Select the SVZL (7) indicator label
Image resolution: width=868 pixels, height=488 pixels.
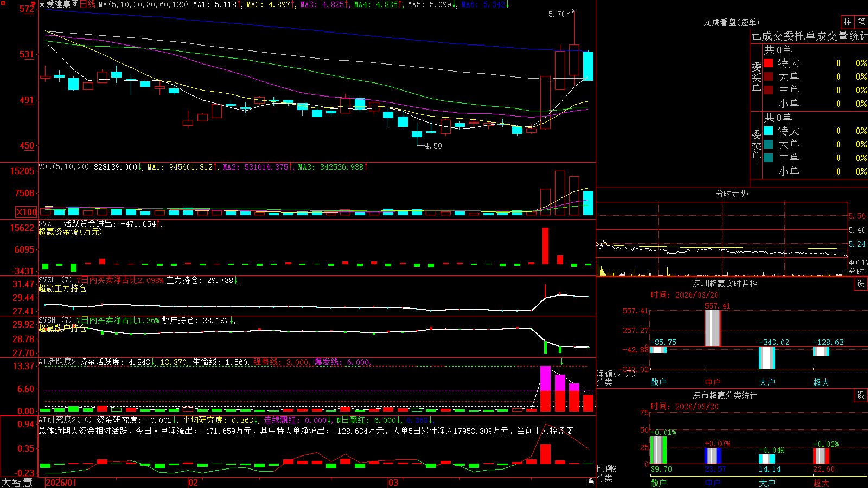click(x=55, y=280)
